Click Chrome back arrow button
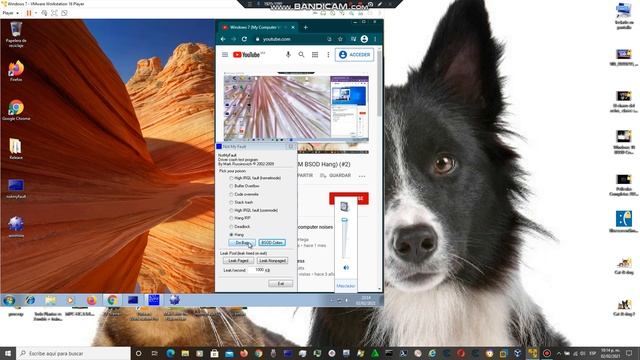This screenshot has height=360, width=640. coord(223,39)
